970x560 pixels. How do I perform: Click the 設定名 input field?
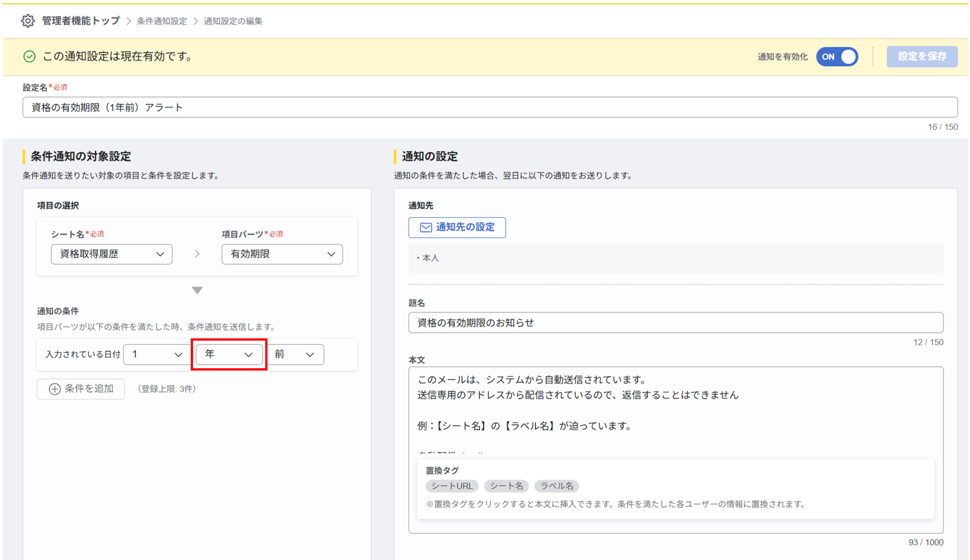tap(490, 108)
